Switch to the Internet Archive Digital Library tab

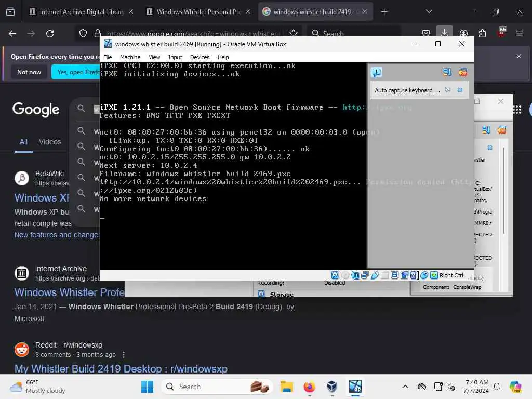point(82,11)
